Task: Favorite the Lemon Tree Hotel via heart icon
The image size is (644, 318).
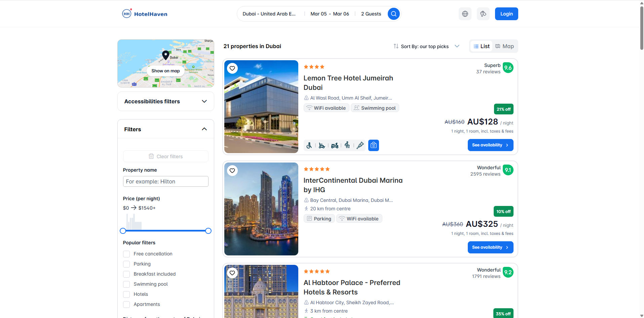Action: click(232, 68)
